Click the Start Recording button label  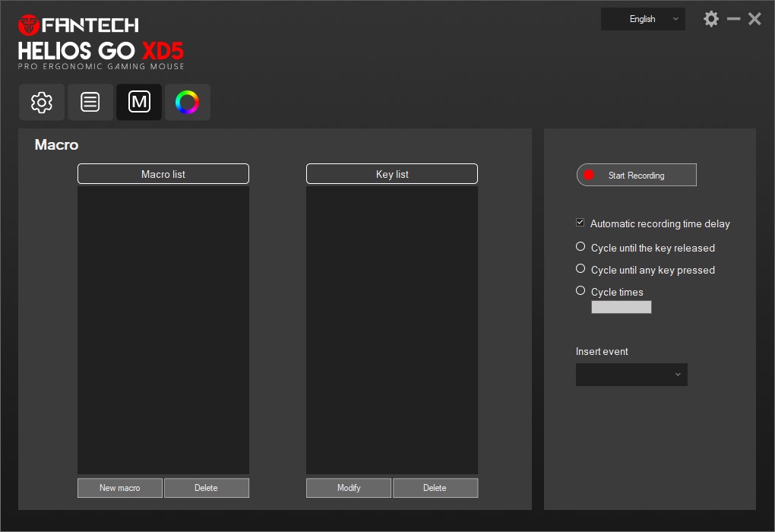637,176
